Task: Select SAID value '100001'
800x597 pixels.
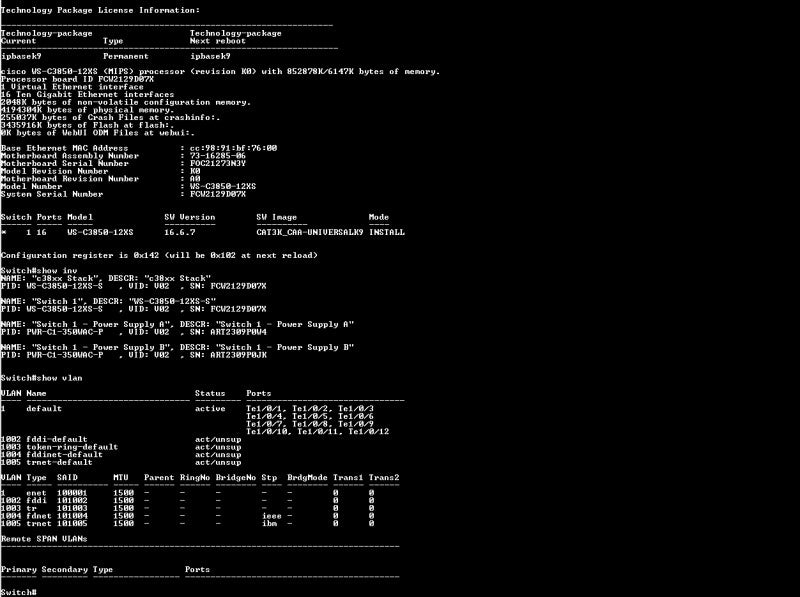Action: click(72, 492)
